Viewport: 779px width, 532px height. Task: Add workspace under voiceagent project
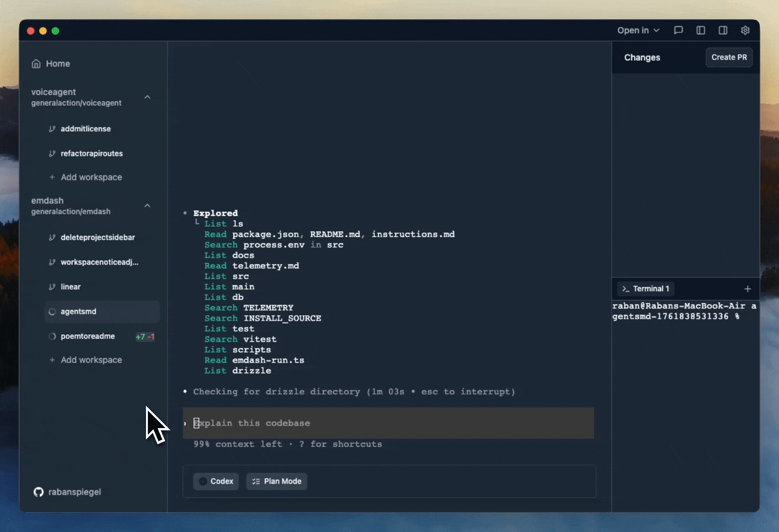point(91,177)
